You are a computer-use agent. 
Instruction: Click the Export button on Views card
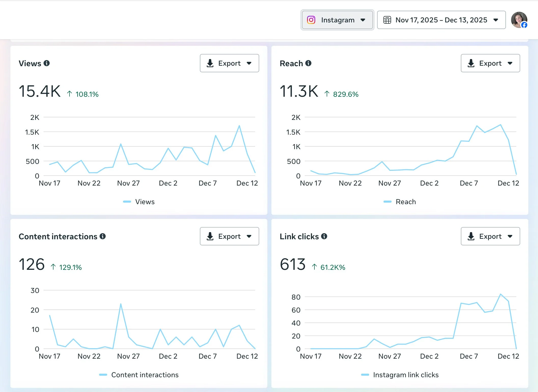pos(229,63)
